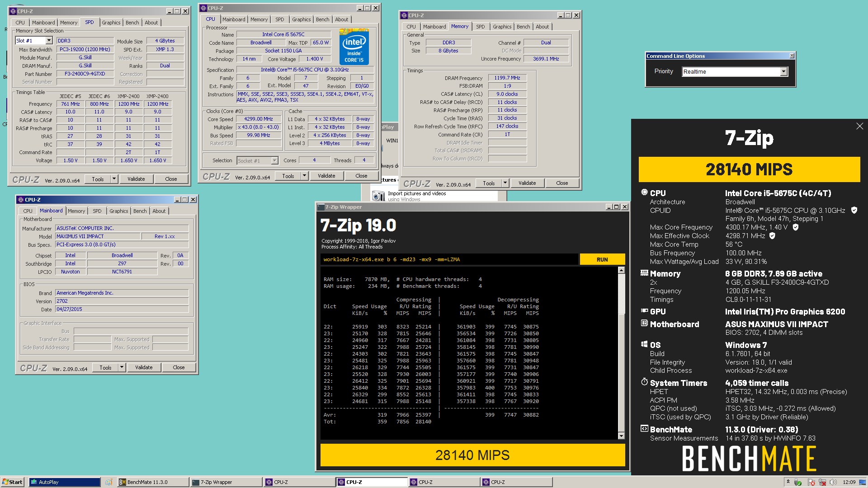The image size is (868, 488).
Task: Click the 7-Zip Wrapper window title icon
Action: pyautogui.click(x=321, y=207)
